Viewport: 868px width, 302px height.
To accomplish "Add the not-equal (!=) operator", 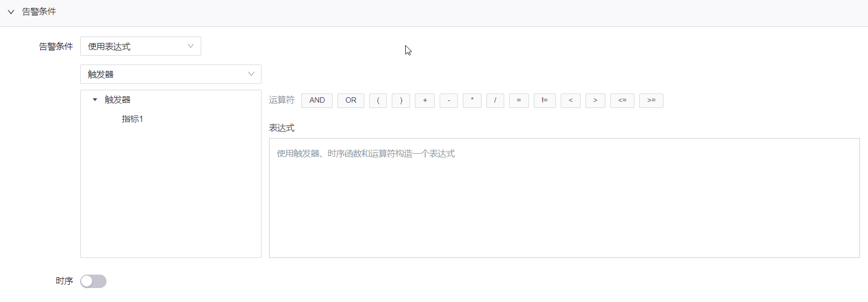I will 545,100.
